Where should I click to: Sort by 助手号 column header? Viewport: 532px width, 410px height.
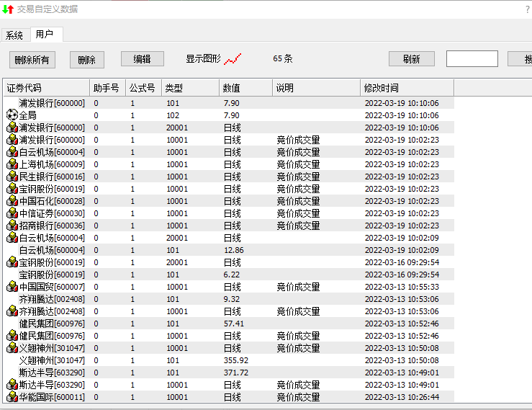point(107,88)
